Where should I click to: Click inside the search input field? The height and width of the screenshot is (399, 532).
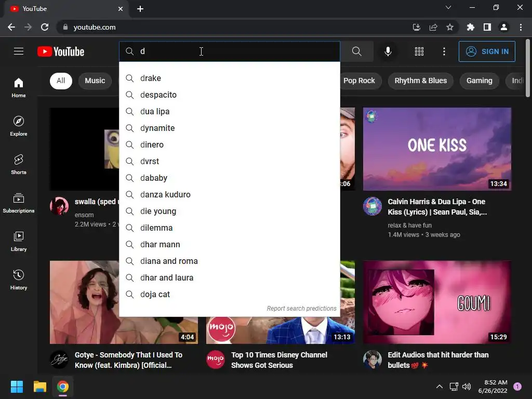click(x=230, y=51)
